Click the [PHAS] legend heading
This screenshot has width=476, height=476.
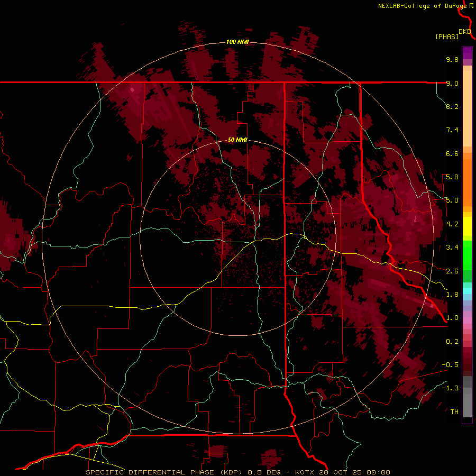pos(447,36)
